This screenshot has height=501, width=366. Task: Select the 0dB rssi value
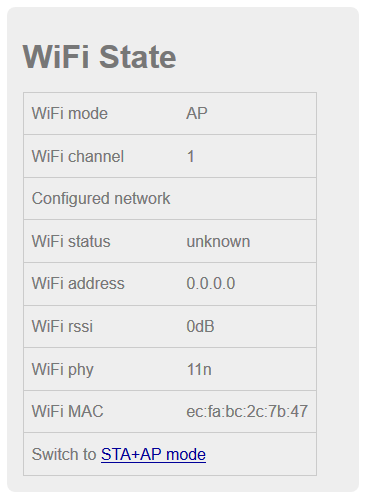[200, 326]
